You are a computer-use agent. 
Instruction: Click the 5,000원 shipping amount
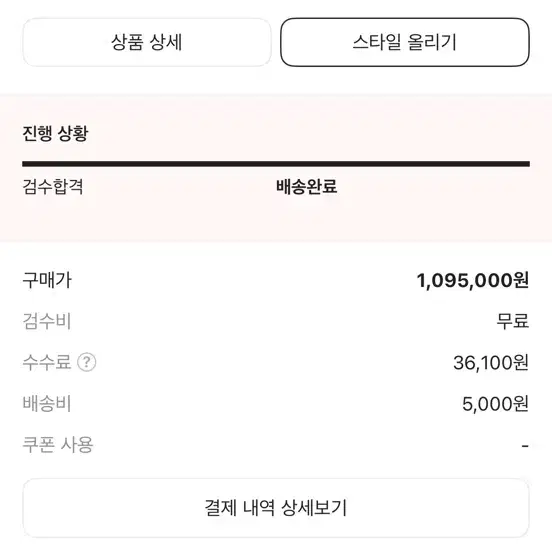pos(495,404)
